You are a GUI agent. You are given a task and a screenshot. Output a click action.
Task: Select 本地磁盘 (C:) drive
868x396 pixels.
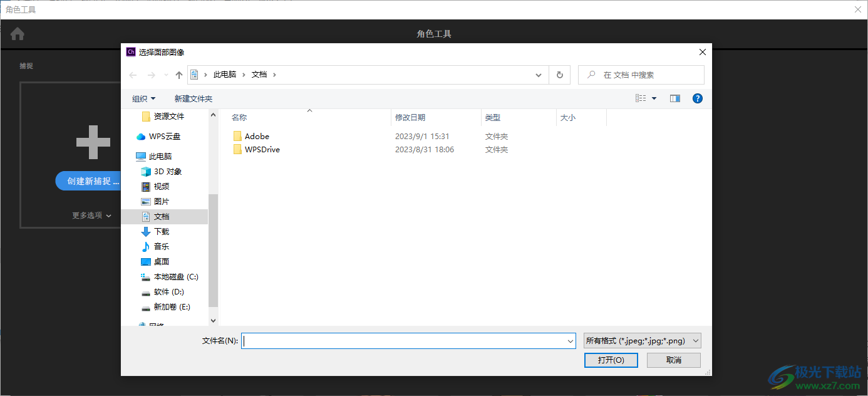(176, 277)
